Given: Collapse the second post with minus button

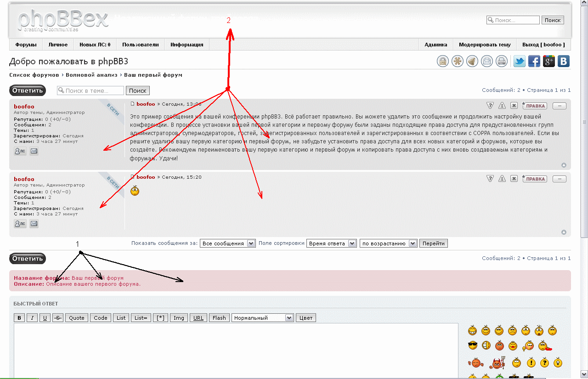Looking at the screenshot, I should 559,179.
